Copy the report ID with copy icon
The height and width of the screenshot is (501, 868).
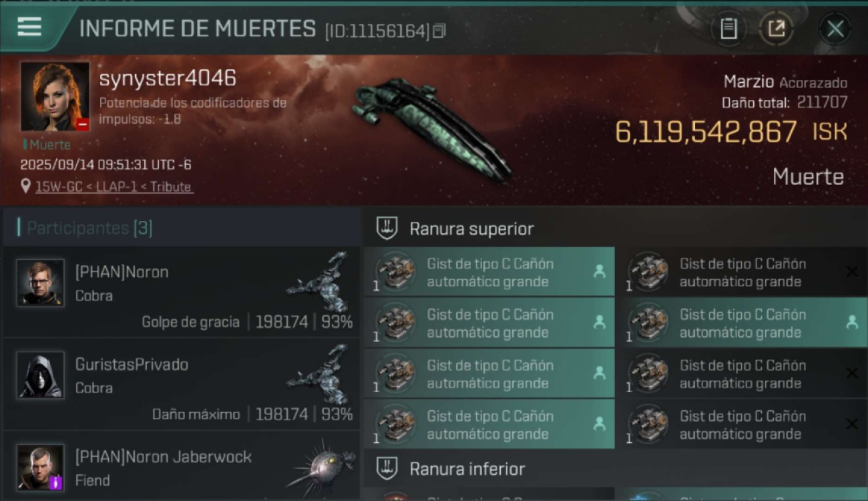click(439, 31)
